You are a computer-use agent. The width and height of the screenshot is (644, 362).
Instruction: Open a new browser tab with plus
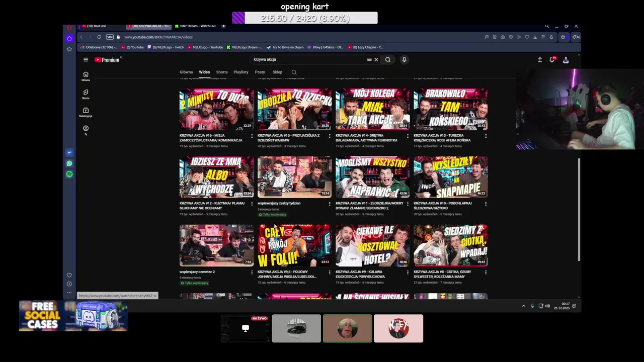click(223, 26)
